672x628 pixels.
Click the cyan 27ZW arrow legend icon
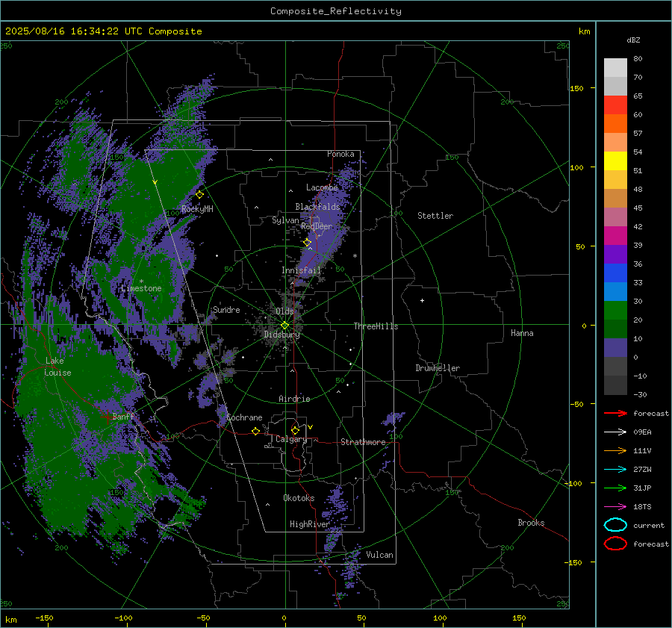tap(615, 470)
